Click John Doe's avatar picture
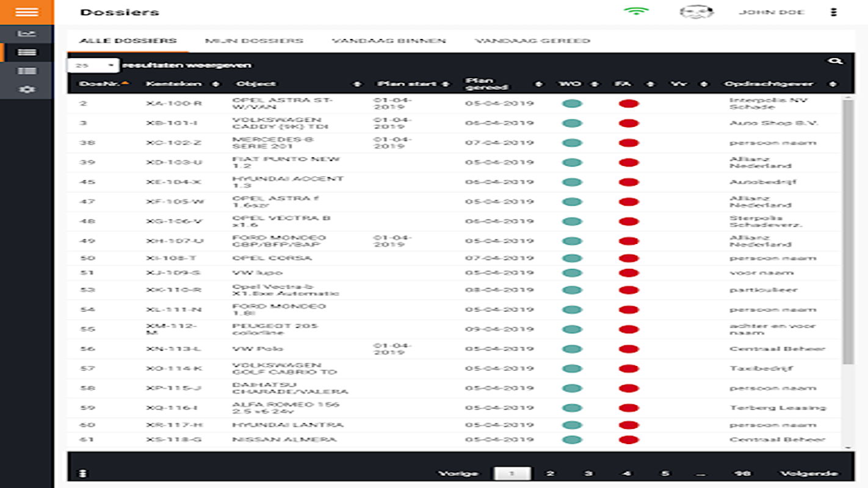The width and height of the screenshot is (868, 488). click(x=696, y=12)
